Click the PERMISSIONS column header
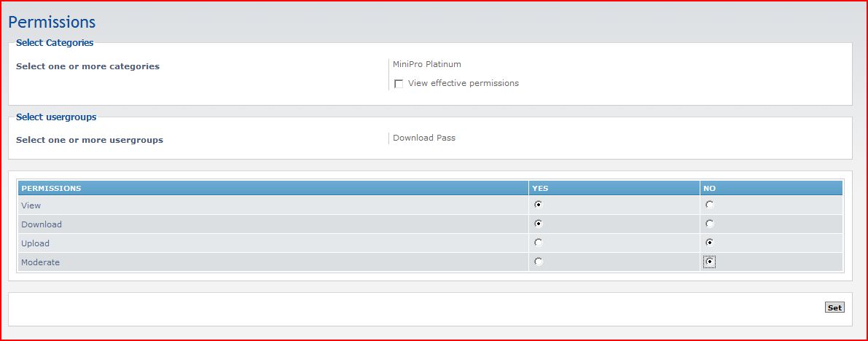Image resolution: width=868 pixels, height=341 pixels. tap(51, 188)
